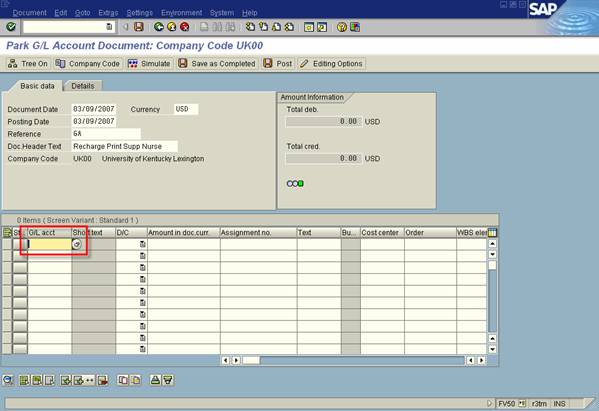Screen dimensions: 599x411
Task: Click the table horizontal scrollbar thumb
Action: [251, 360]
